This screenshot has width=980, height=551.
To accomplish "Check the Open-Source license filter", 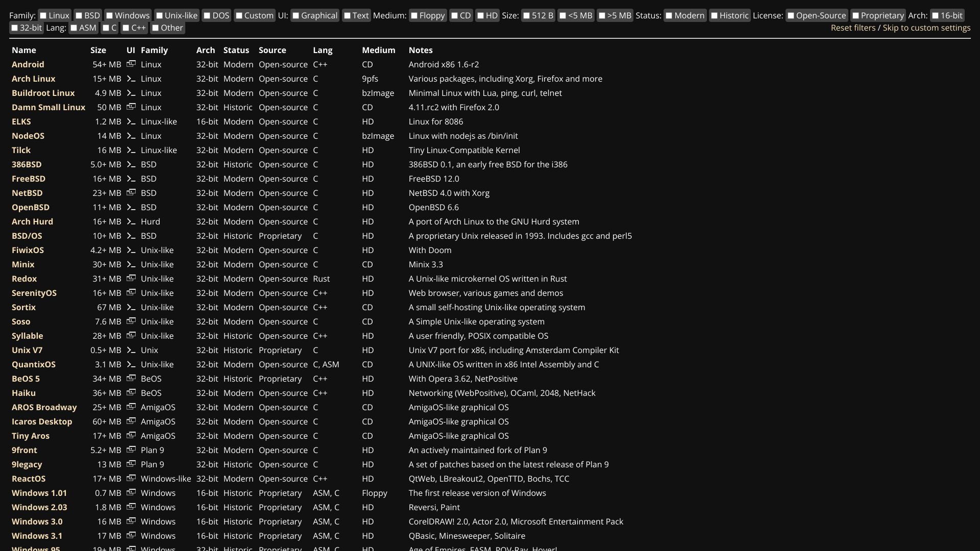I will pyautogui.click(x=791, y=16).
